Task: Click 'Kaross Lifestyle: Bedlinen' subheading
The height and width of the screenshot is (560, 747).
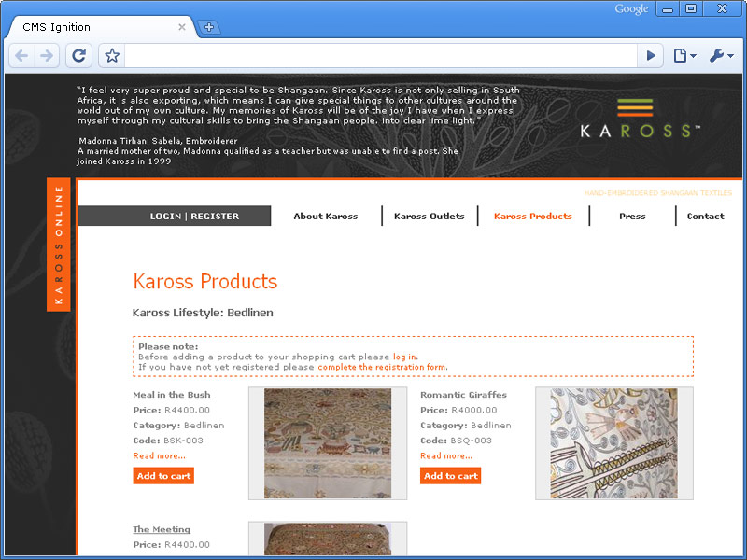Action: [203, 313]
